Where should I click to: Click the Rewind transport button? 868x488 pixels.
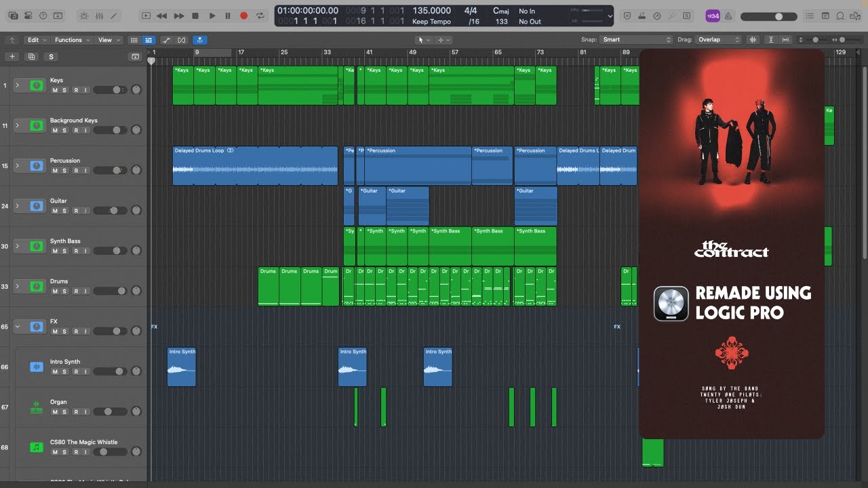pos(162,15)
